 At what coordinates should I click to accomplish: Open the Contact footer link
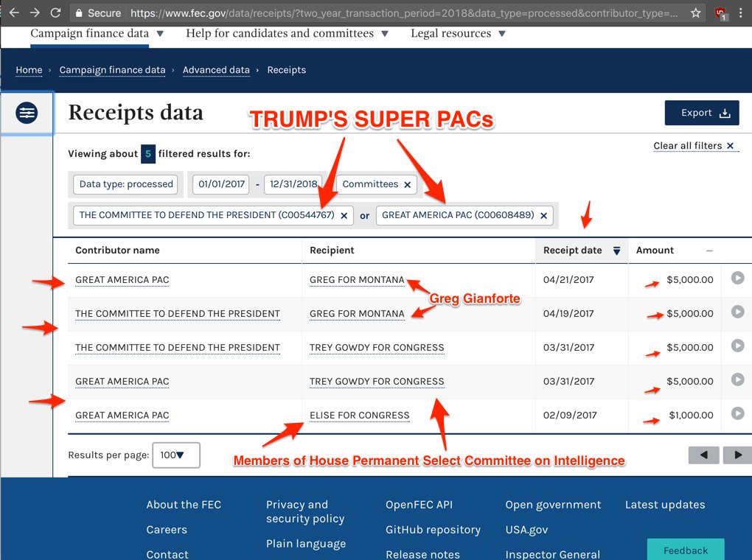click(167, 555)
